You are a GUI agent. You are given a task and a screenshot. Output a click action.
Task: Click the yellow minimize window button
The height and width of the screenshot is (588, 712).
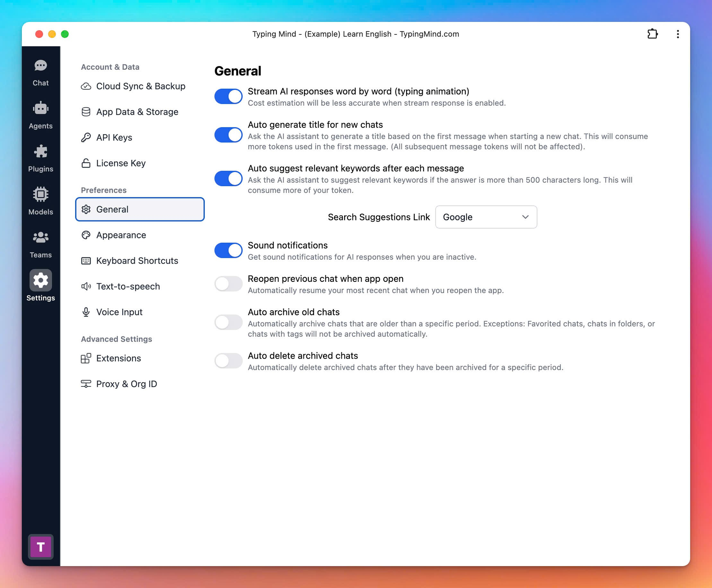point(52,34)
